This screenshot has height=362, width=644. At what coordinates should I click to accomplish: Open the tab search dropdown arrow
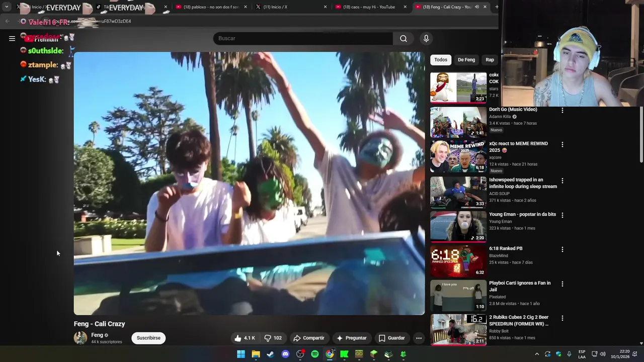7,7
